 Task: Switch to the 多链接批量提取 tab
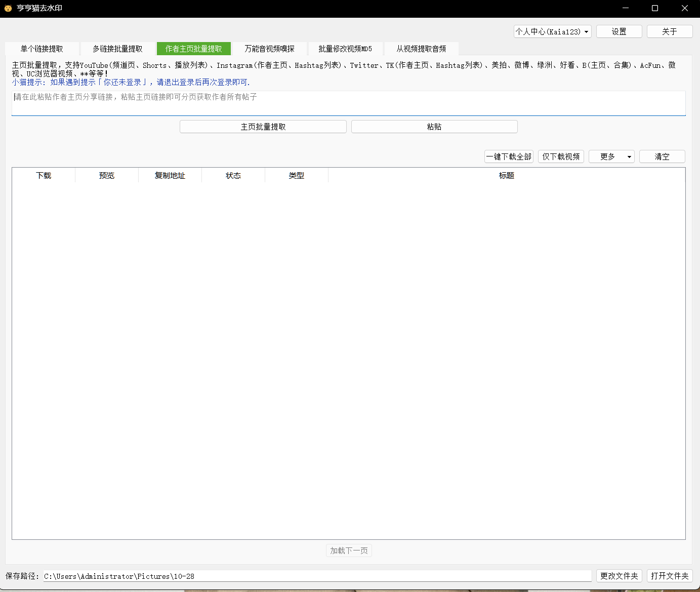(117, 49)
